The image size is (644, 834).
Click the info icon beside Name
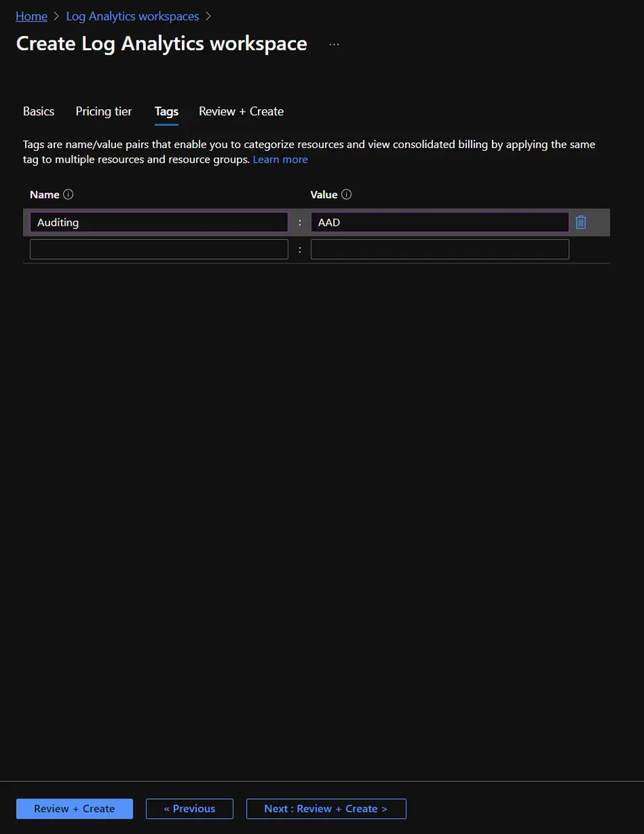click(68, 195)
